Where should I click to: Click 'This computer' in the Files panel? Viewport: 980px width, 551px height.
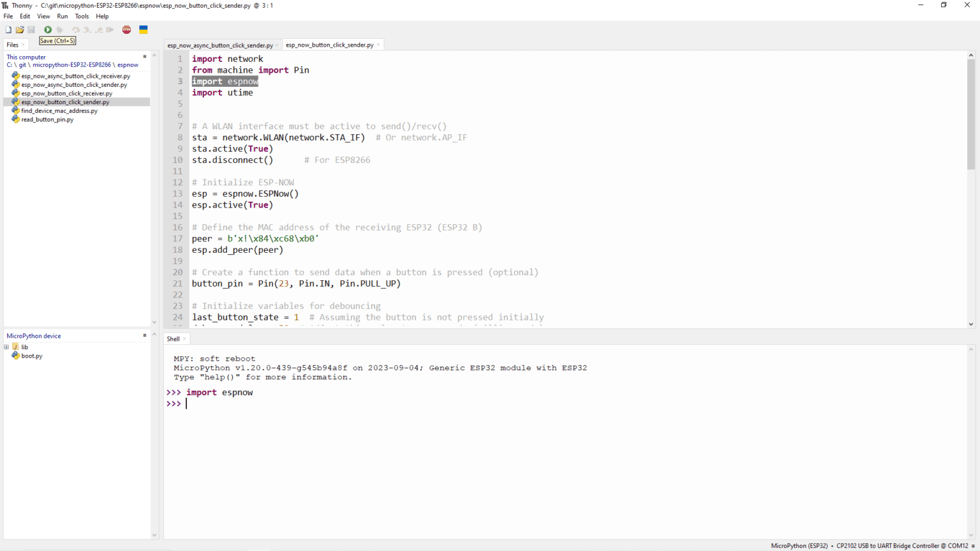click(x=26, y=57)
